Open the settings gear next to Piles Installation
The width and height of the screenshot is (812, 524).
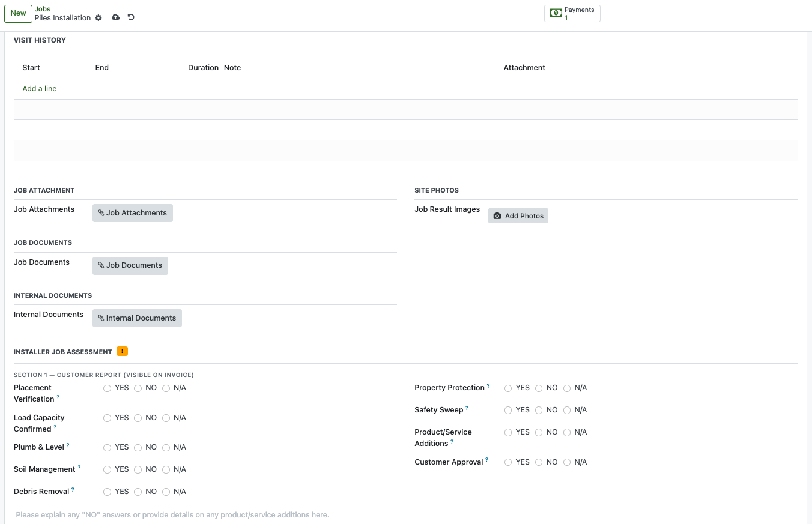(x=98, y=18)
